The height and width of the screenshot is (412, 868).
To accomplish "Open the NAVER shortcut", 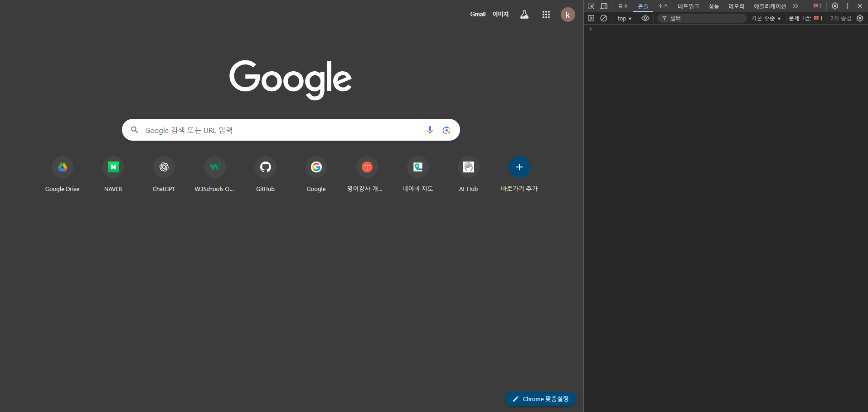I will (113, 175).
